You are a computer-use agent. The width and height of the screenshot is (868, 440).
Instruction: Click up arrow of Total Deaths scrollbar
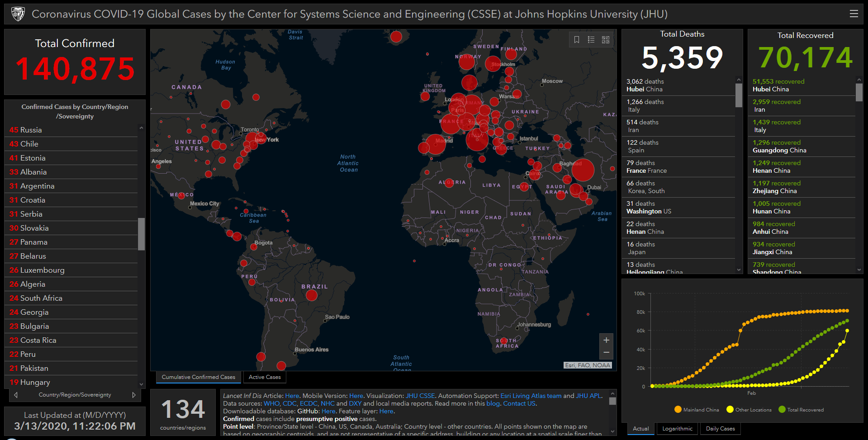(739, 80)
